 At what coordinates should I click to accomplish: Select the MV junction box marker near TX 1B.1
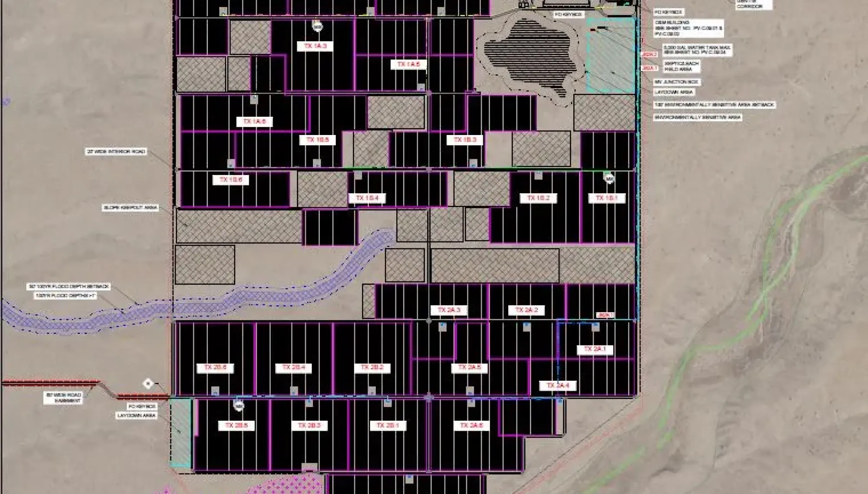point(608,179)
